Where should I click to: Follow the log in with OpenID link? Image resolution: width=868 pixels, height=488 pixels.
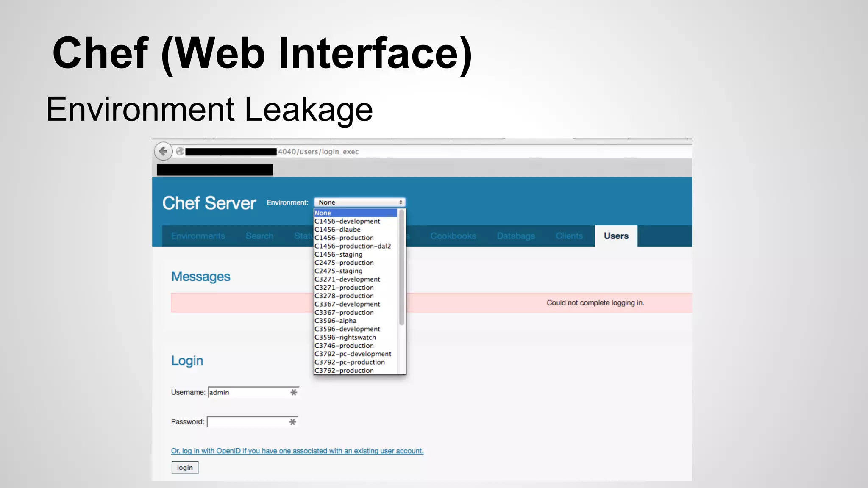tap(297, 451)
